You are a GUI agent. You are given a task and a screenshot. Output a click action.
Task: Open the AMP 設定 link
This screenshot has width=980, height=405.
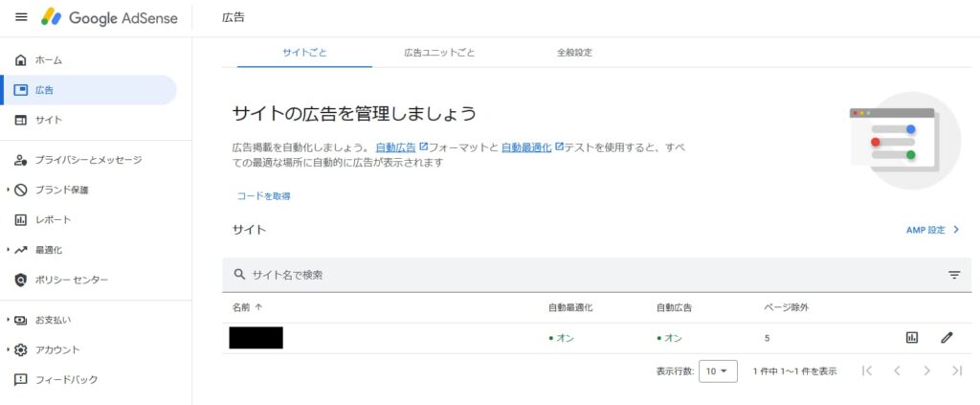coord(932,230)
